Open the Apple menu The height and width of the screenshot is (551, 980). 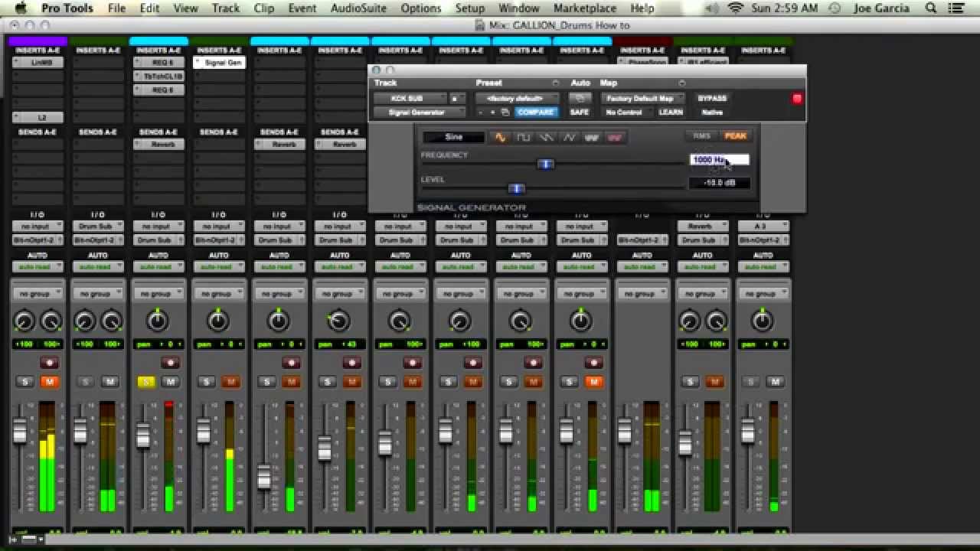pos(21,8)
